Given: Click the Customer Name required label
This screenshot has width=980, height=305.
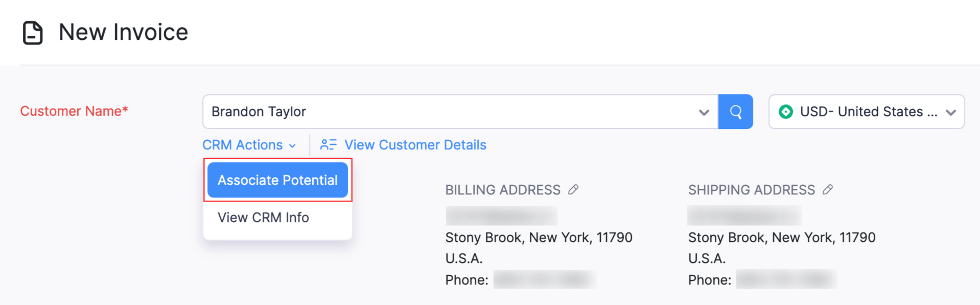Looking at the screenshot, I should [x=74, y=111].
